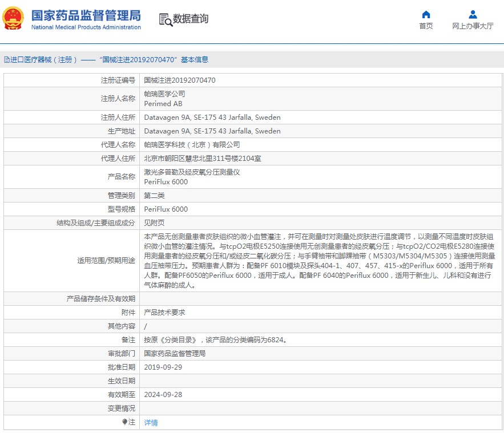Screen dimensions: 504x433
Task: Click the 基本信息 heading text
Action: (195, 60)
